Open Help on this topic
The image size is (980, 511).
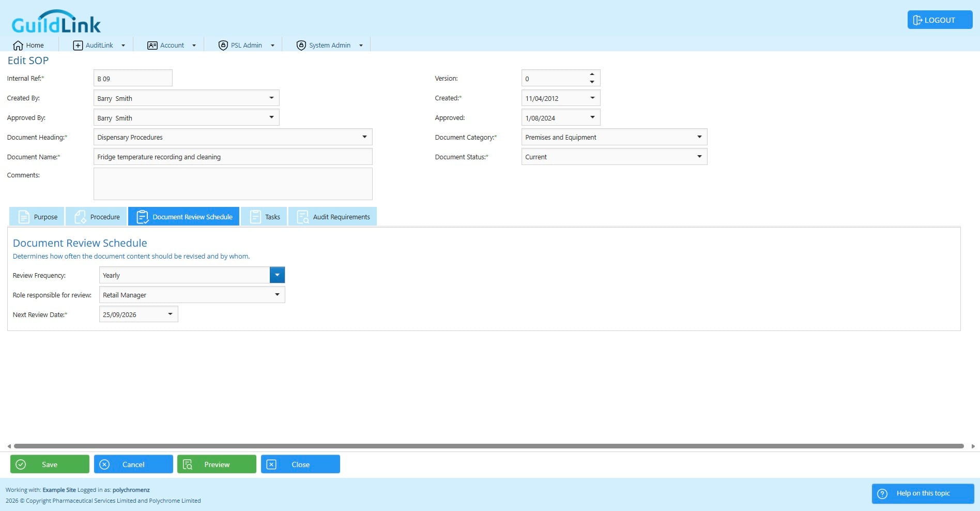click(x=923, y=493)
